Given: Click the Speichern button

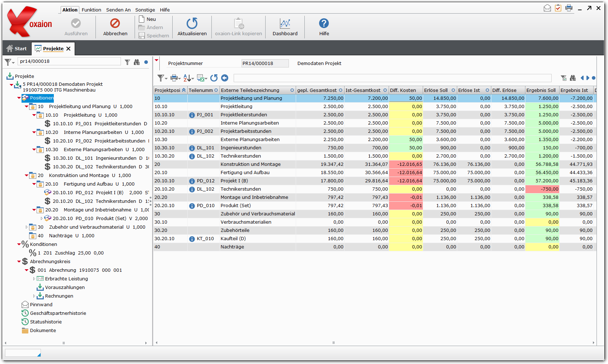Looking at the screenshot, I should 154,36.
